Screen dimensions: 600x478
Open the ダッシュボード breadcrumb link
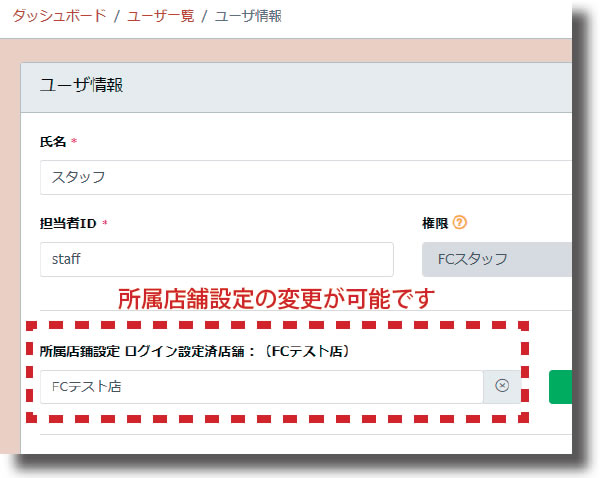pos(58,16)
